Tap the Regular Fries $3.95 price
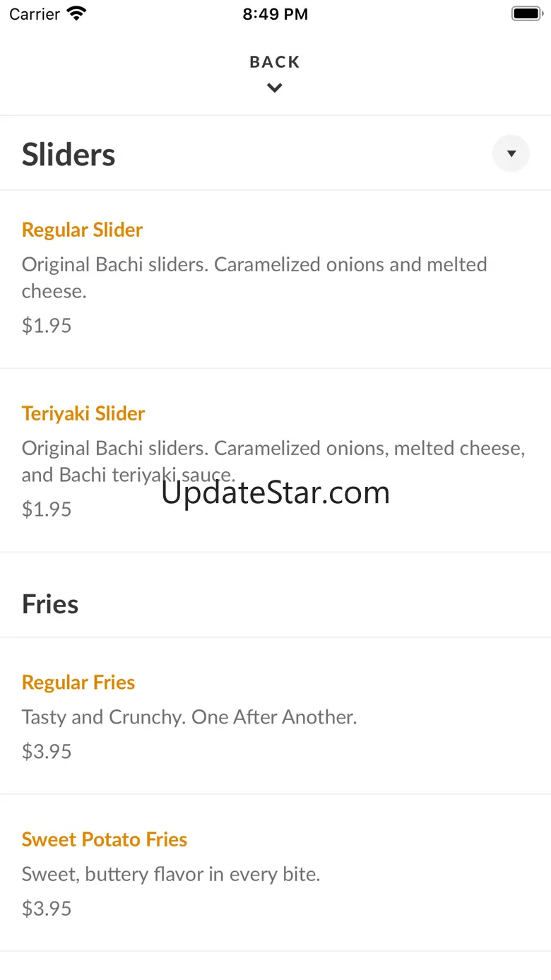 pyautogui.click(x=47, y=751)
